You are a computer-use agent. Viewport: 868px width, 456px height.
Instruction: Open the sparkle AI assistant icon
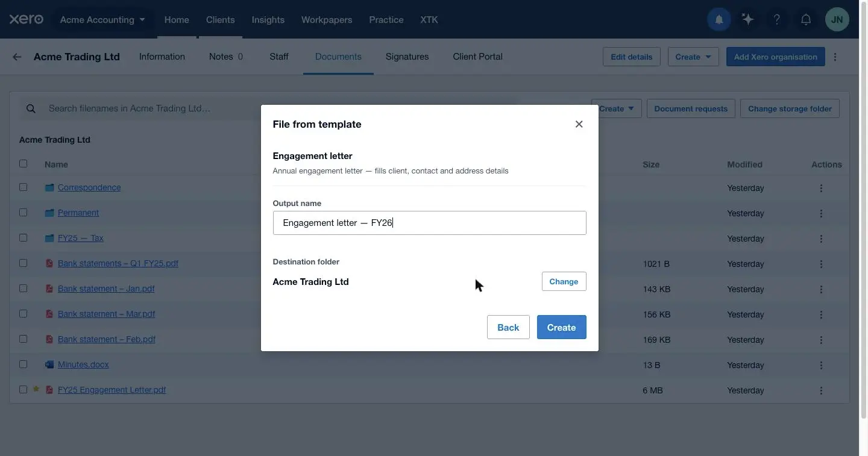click(x=748, y=20)
